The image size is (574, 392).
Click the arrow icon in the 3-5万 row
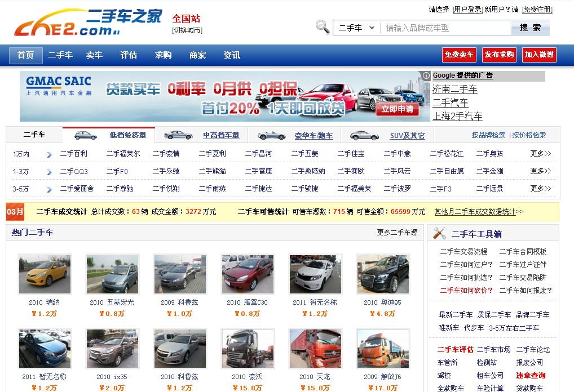(49, 189)
